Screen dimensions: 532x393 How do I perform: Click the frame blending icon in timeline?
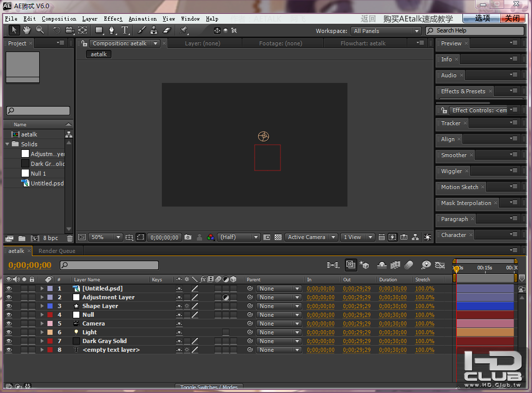click(x=395, y=265)
